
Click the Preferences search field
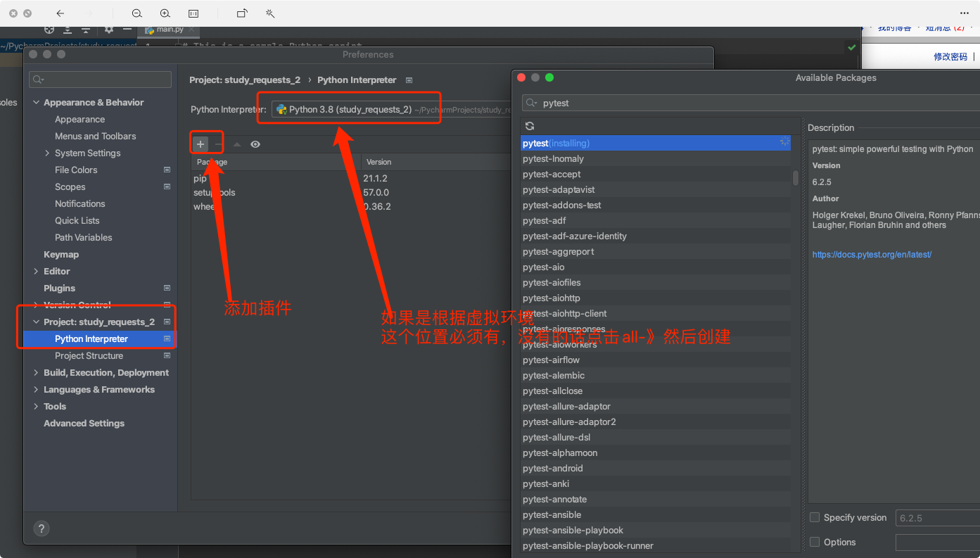(100, 80)
